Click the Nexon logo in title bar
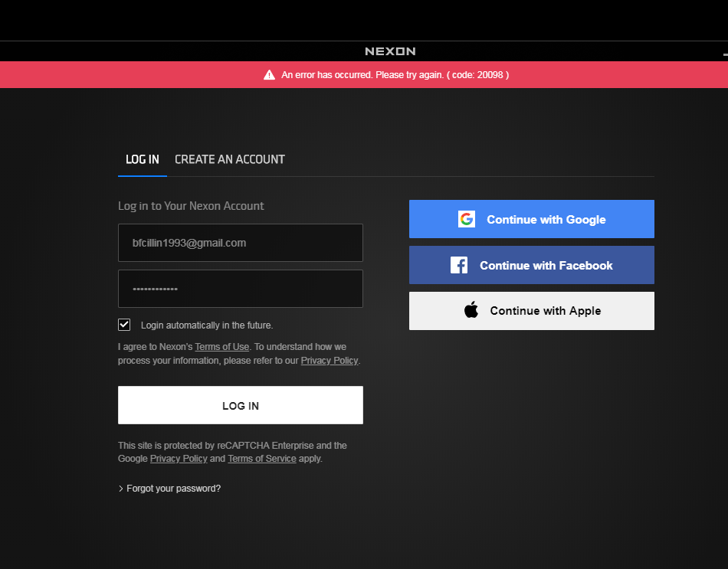 (390, 51)
